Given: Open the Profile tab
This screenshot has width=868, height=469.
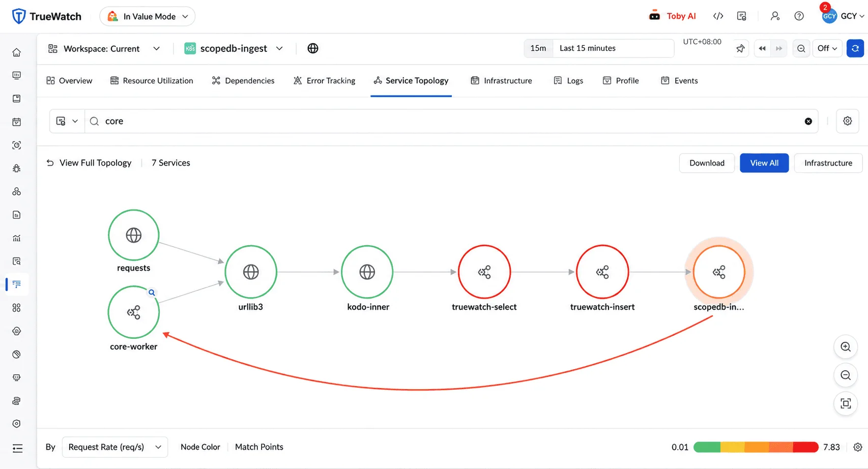Looking at the screenshot, I should click(x=621, y=80).
